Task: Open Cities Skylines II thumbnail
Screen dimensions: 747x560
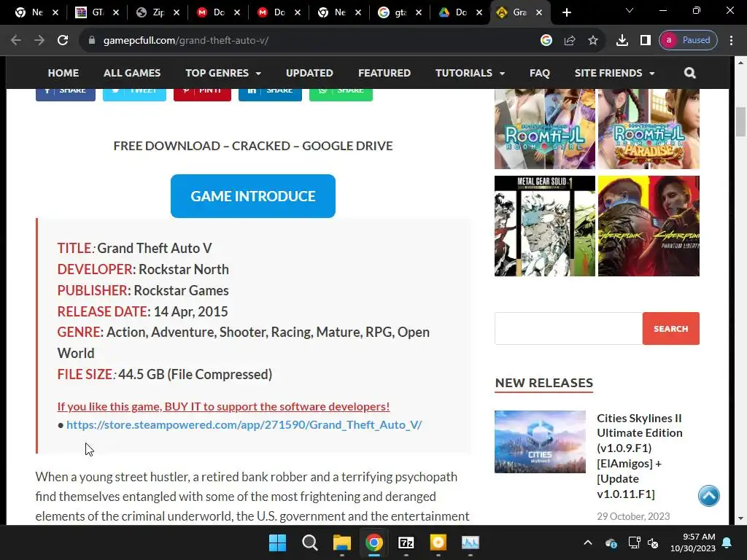Action: (x=540, y=442)
